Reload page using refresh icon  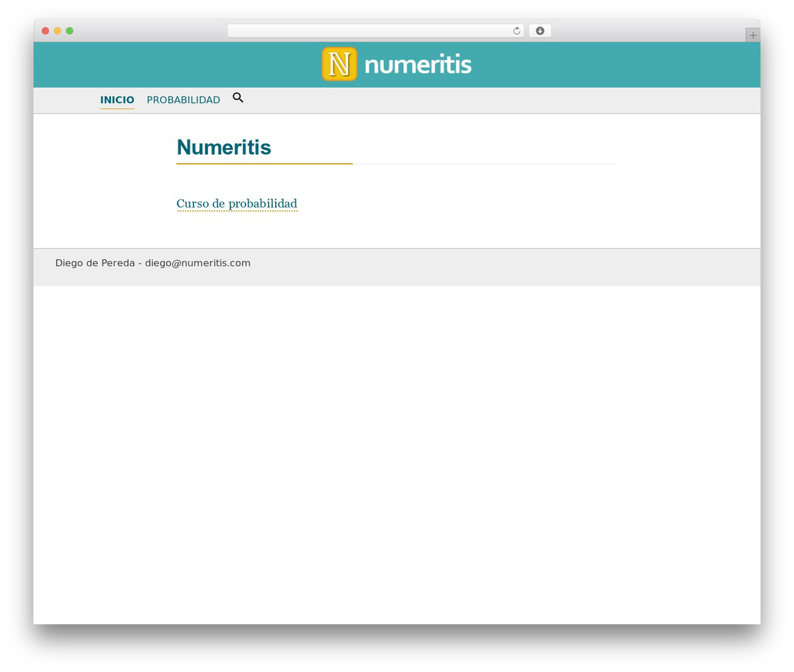tap(517, 31)
